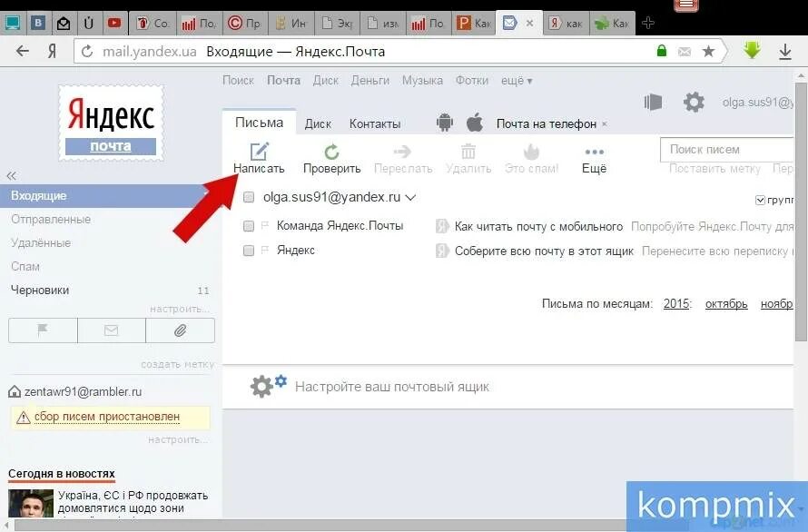Tick checkbox for Яндекс letter

pyautogui.click(x=249, y=251)
